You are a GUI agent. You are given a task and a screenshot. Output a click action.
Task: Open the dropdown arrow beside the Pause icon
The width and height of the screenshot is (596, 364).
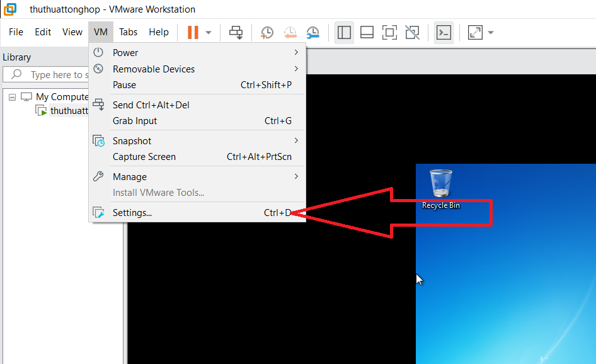click(209, 33)
